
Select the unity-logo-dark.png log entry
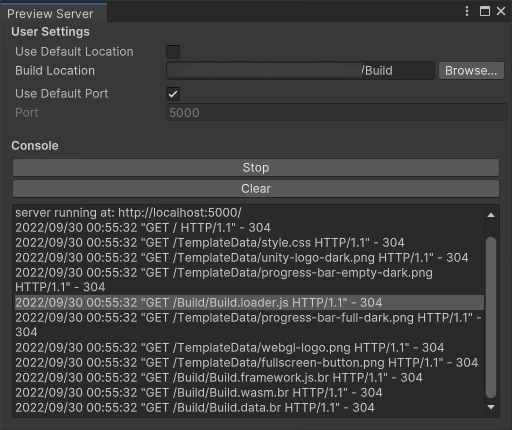pos(249,258)
